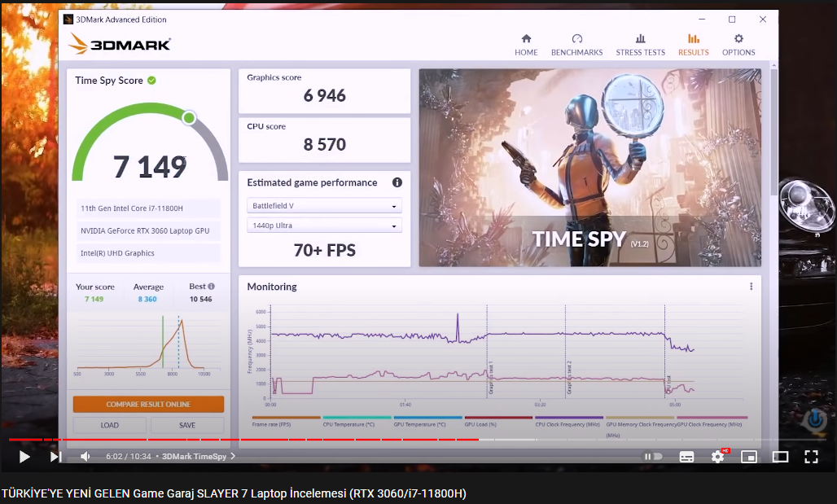This screenshot has width=837, height=504.
Task: Open the OPTIONS gear tab
Action: pyautogui.click(x=738, y=45)
